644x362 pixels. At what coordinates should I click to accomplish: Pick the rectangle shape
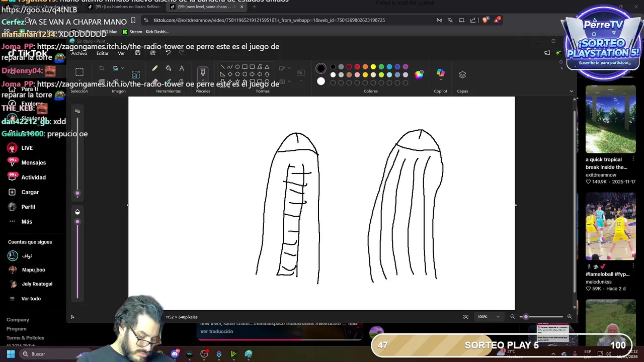(x=245, y=66)
